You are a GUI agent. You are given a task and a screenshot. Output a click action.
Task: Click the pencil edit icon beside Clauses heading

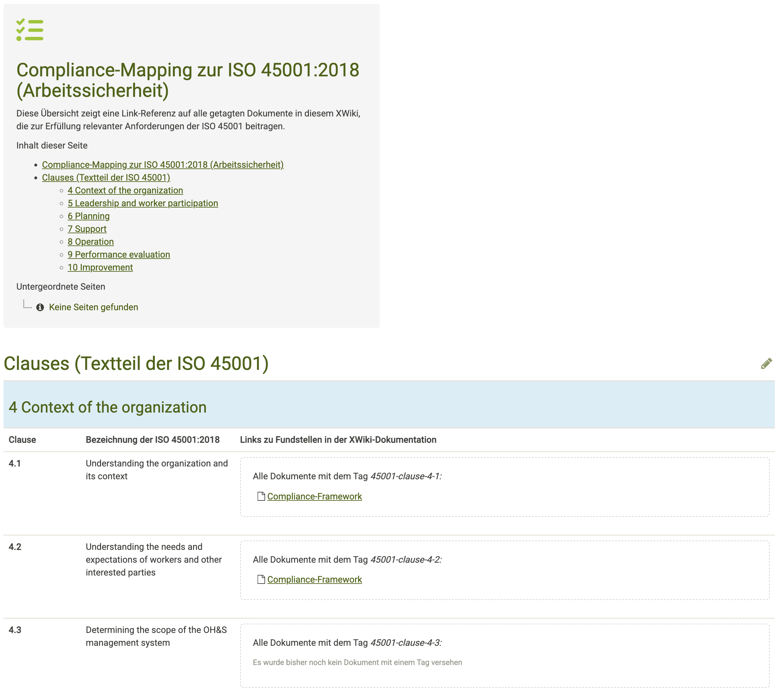[x=766, y=364]
